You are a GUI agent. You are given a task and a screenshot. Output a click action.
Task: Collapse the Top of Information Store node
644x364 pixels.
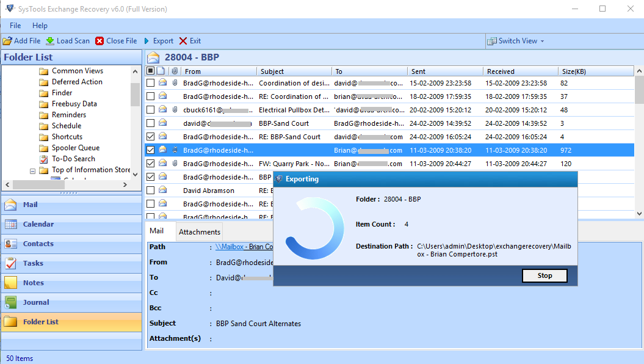[x=32, y=171]
